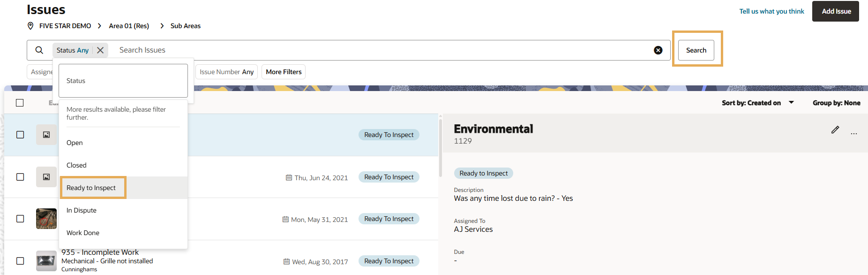Click the Ready To Inspect badge in the highlighted row
Viewport: 868px width, 275px height.
[389, 135]
